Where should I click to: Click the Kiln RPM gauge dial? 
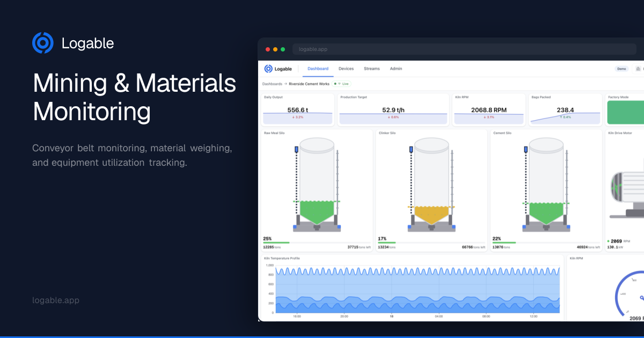pos(630,294)
